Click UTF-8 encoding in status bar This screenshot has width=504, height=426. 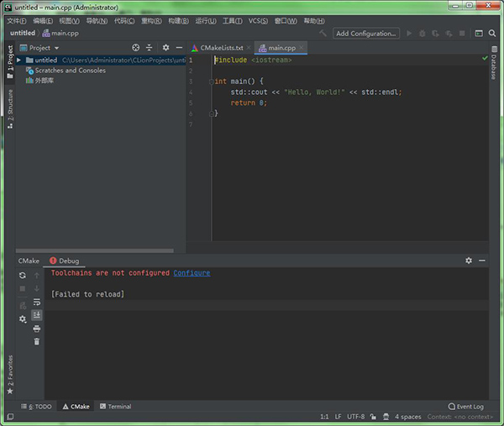click(356, 417)
